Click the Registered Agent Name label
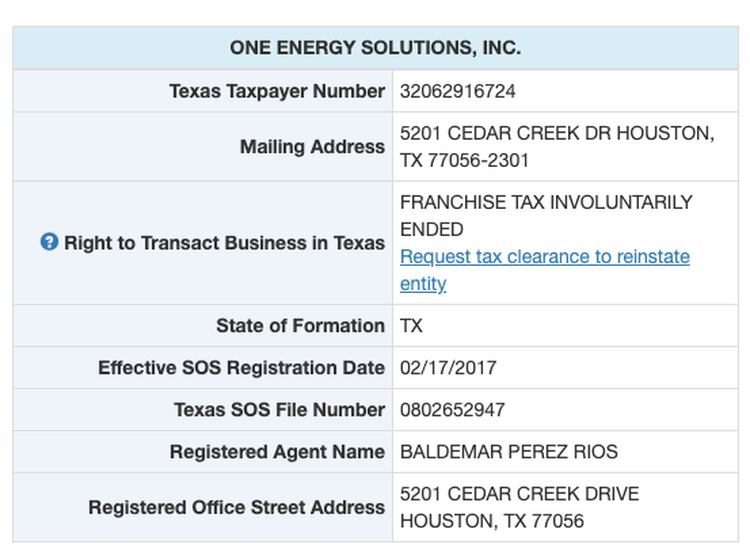 (277, 452)
